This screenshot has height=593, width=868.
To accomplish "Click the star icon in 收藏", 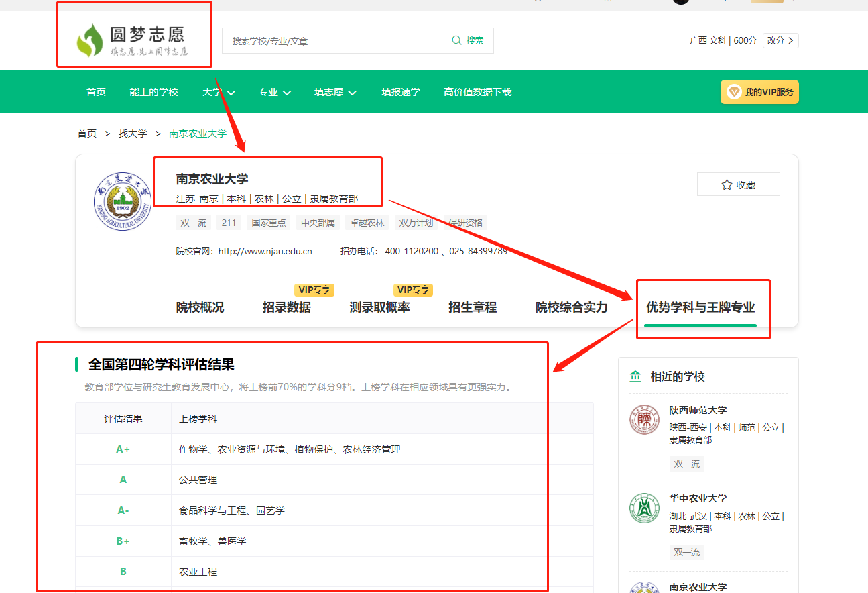I will click(727, 185).
